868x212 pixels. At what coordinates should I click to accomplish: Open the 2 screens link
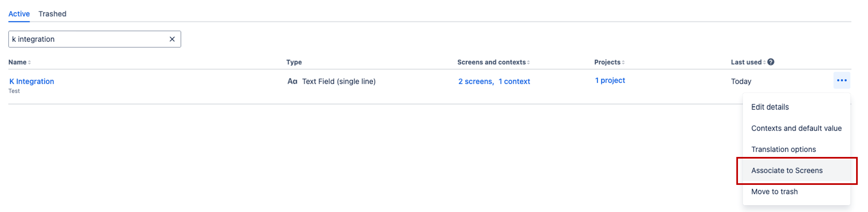pos(475,81)
